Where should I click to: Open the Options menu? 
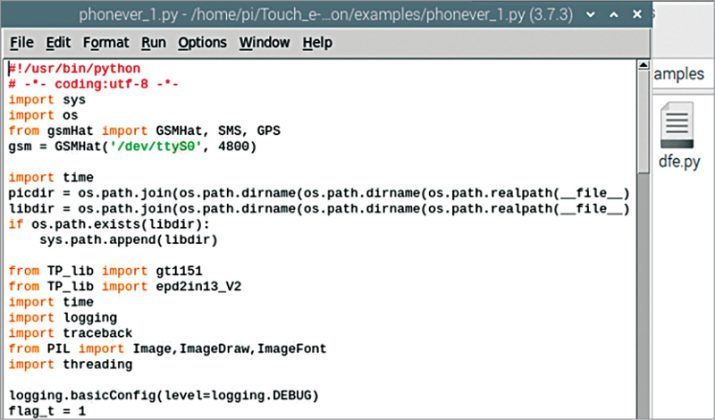[x=202, y=43]
